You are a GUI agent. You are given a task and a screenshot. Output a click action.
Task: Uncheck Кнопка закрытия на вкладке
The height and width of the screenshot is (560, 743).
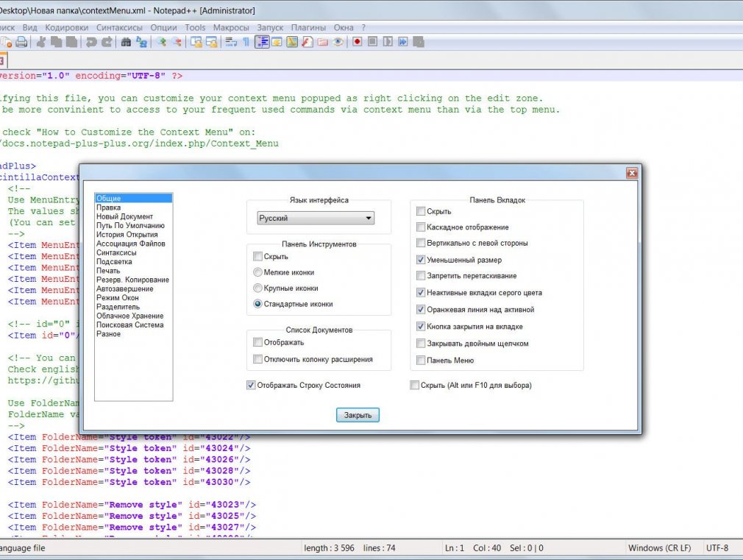[421, 327]
